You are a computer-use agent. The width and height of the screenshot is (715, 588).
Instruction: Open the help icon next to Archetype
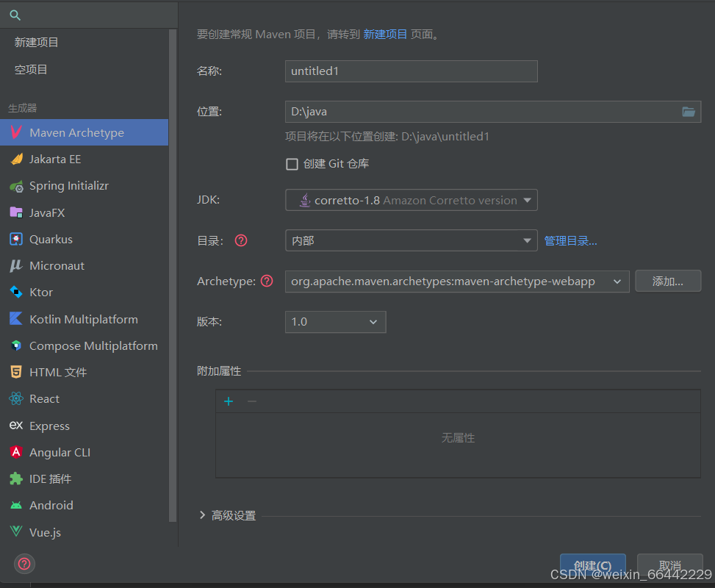267,281
